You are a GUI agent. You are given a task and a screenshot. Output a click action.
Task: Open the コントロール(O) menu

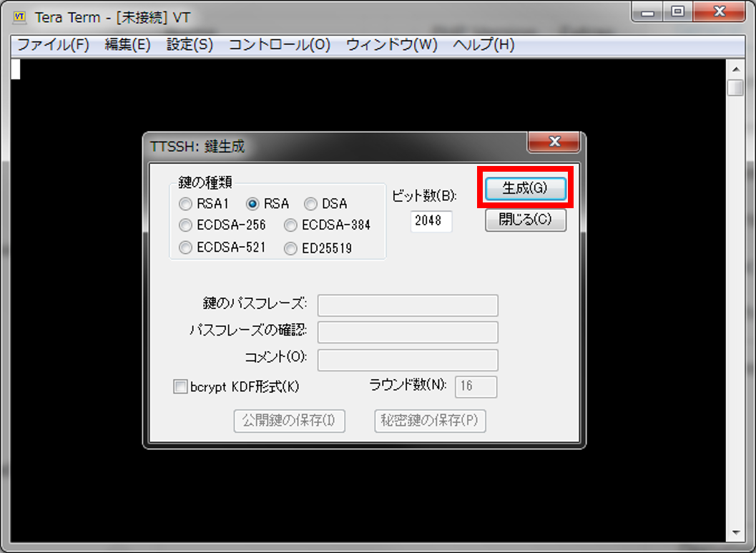(279, 44)
